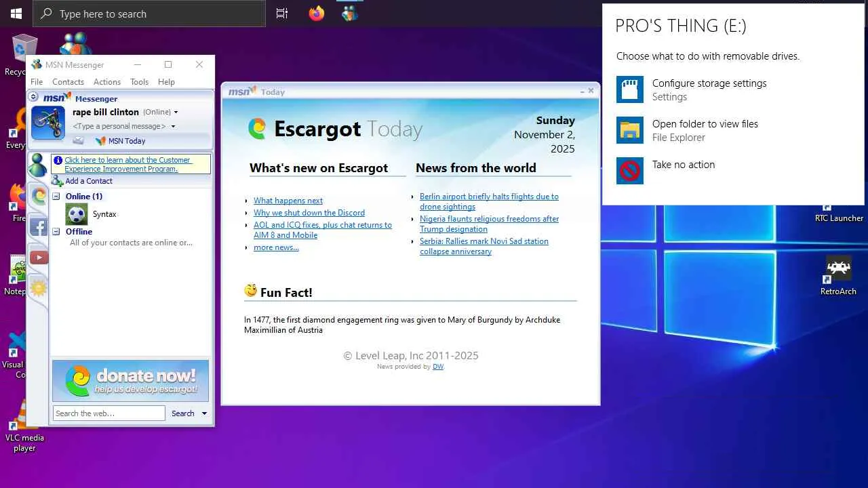Open the sun weather tab in Messenger

click(x=39, y=288)
